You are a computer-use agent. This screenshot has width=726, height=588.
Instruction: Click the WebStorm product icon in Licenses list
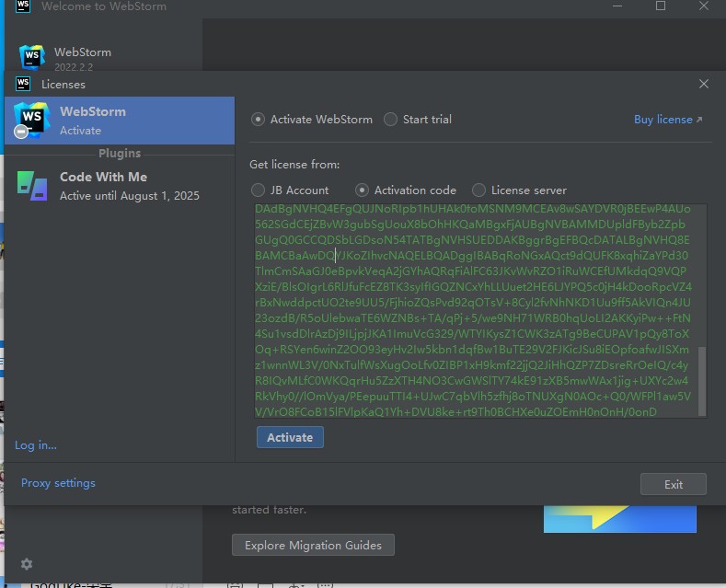point(31,120)
